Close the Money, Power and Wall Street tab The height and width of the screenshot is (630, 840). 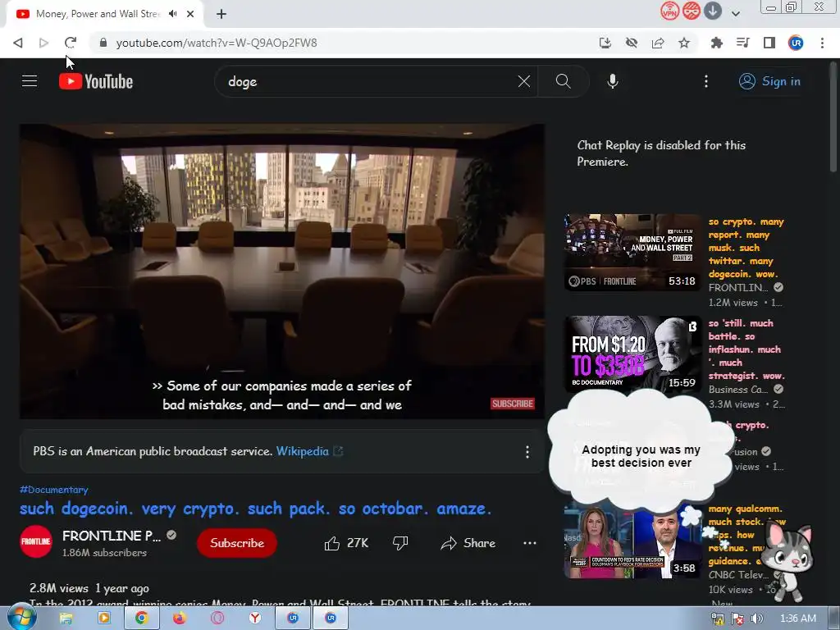pos(190,14)
